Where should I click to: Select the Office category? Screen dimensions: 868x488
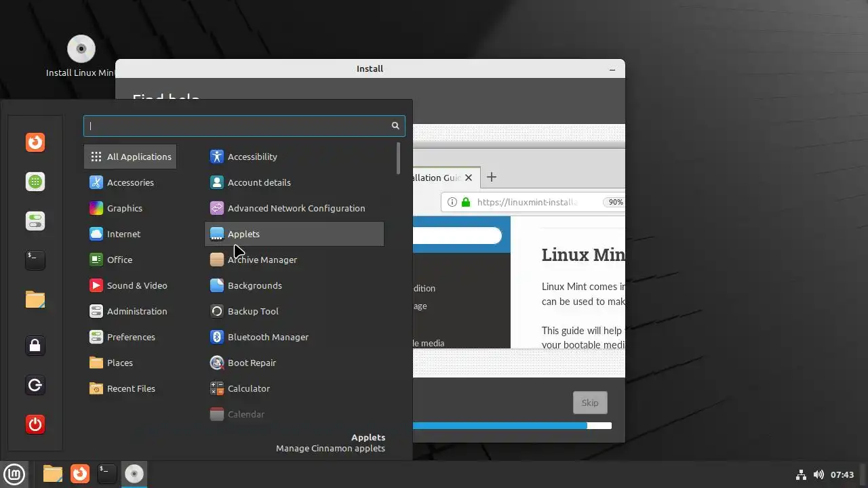pos(130,260)
